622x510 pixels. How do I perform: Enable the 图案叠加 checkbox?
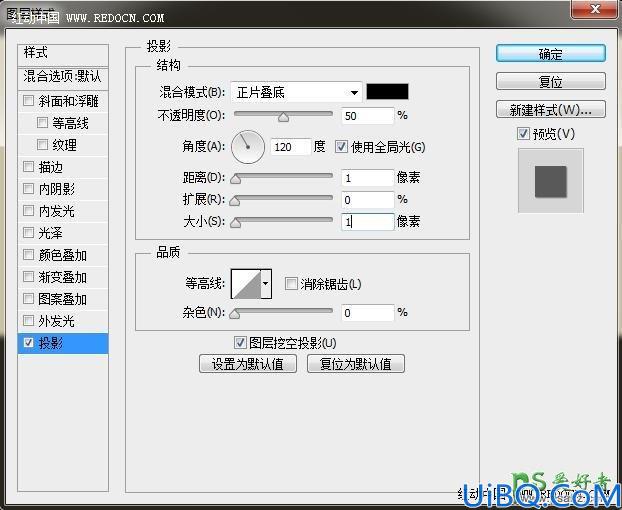(x=29, y=298)
